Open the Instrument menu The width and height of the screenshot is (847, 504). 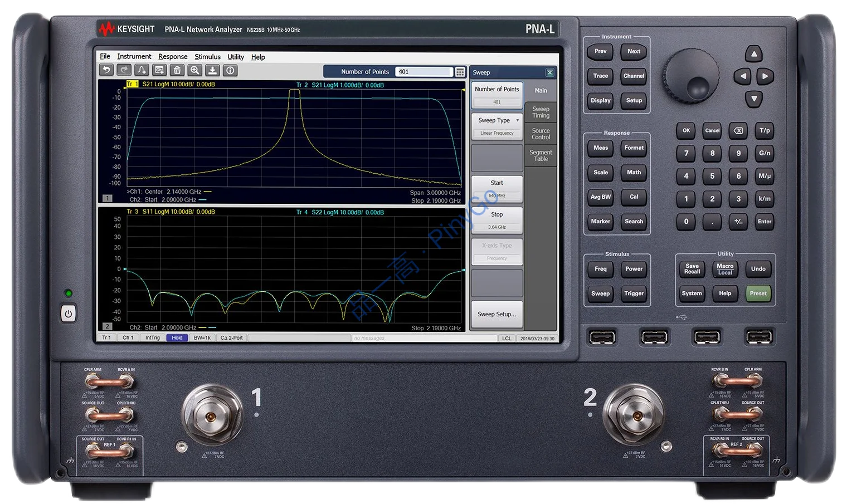pos(134,56)
